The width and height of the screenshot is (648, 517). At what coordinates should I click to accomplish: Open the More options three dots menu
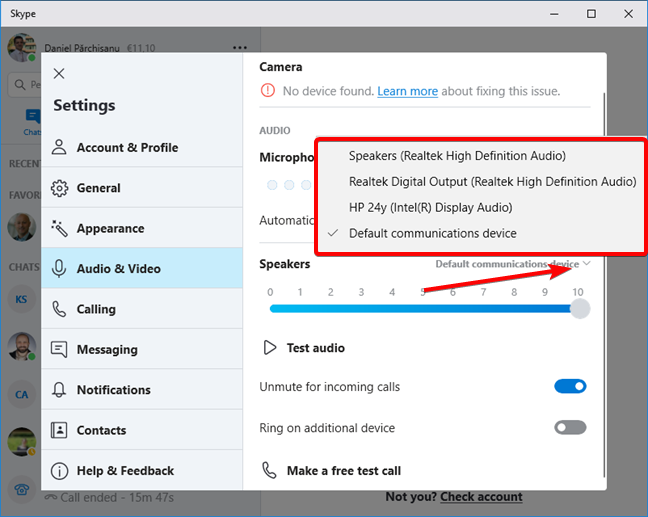pyautogui.click(x=240, y=48)
